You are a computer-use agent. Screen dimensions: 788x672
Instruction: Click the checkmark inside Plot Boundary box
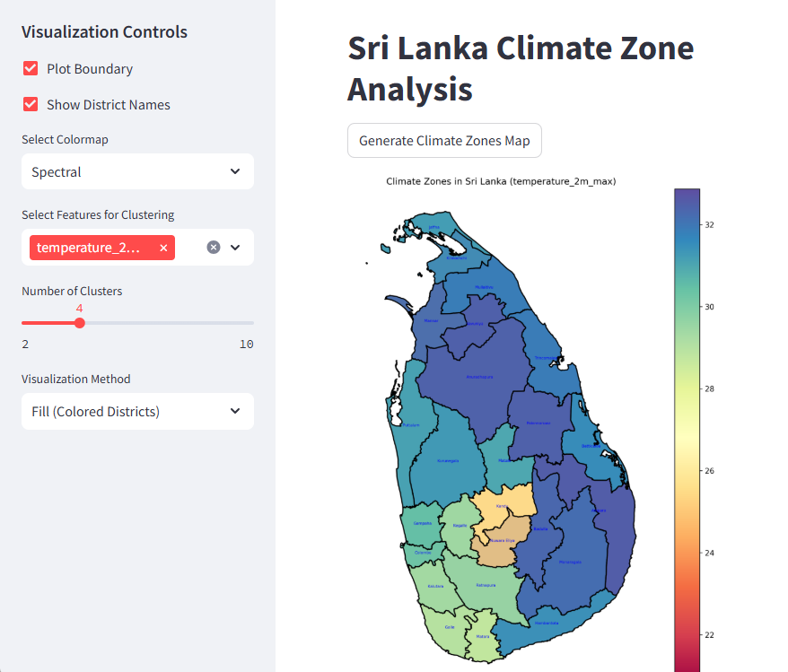[29, 68]
